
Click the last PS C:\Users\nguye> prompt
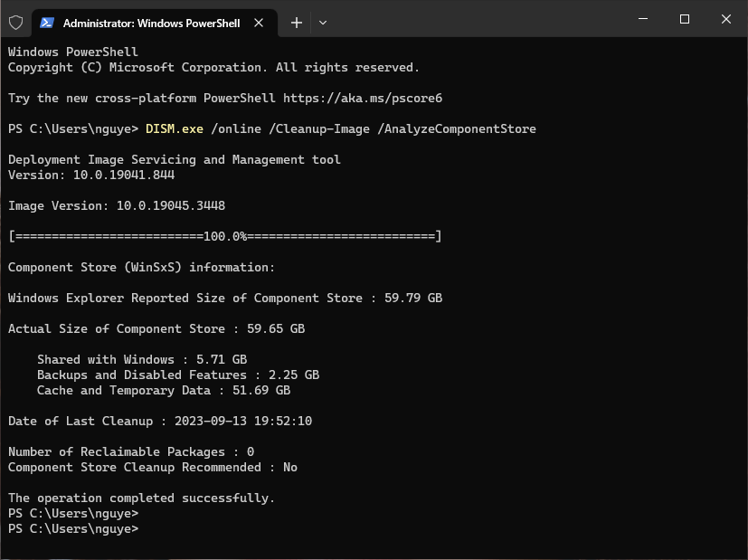pos(73,528)
